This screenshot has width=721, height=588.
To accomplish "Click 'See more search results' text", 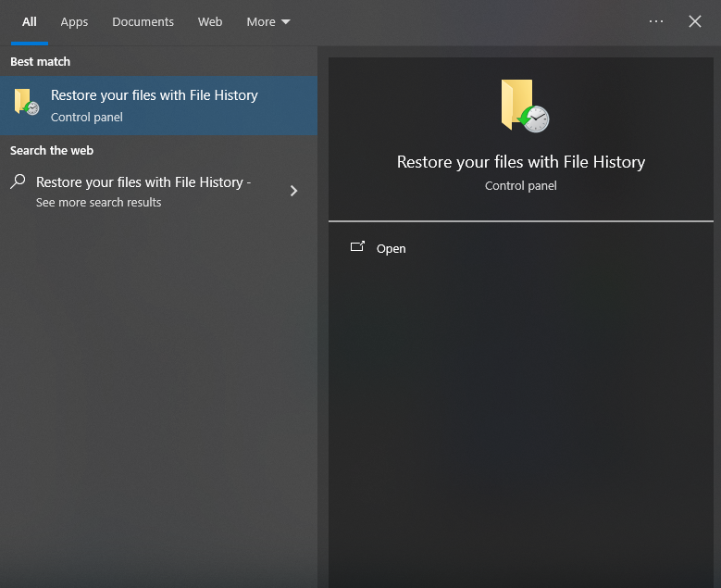I will pos(98,203).
